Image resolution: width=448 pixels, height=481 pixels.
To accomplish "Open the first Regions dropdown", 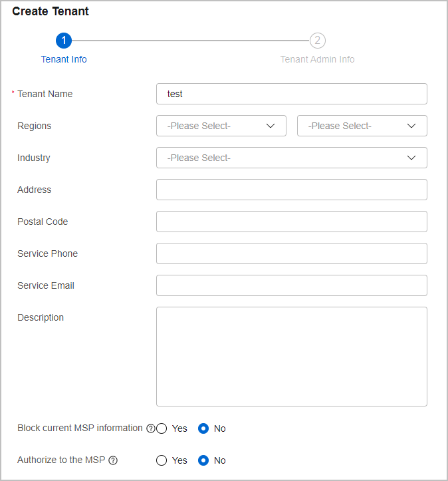I will coord(221,126).
